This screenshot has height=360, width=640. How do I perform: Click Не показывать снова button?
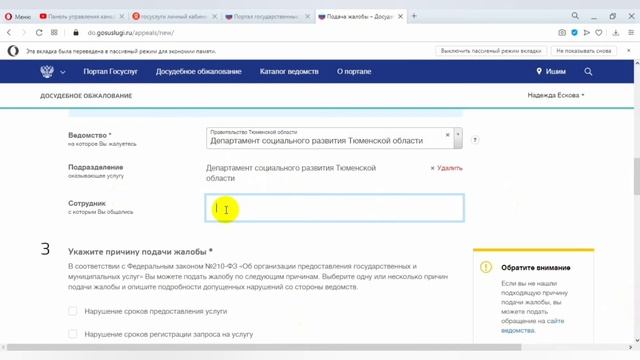(584, 51)
